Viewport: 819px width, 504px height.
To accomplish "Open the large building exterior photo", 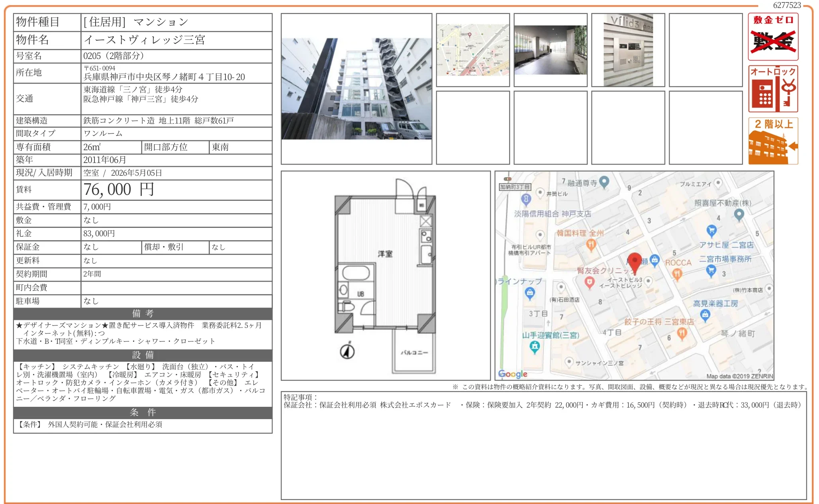I will point(357,89).
